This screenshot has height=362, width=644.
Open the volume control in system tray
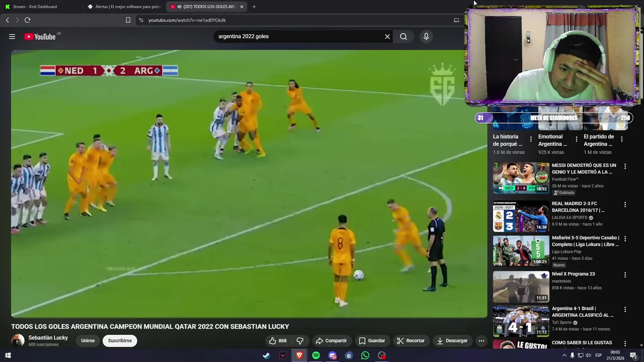tap(588, 355)
